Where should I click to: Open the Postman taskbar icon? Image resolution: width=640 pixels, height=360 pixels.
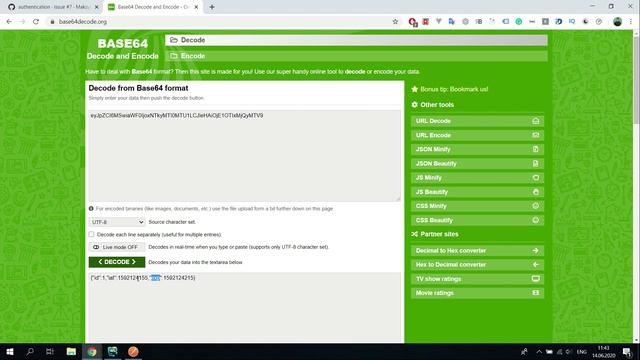133,351
